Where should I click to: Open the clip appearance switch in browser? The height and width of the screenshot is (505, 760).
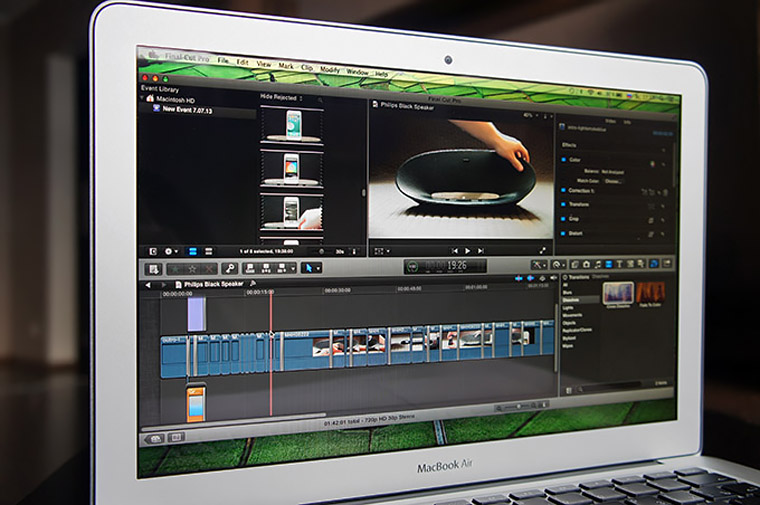tap(354, 252)
